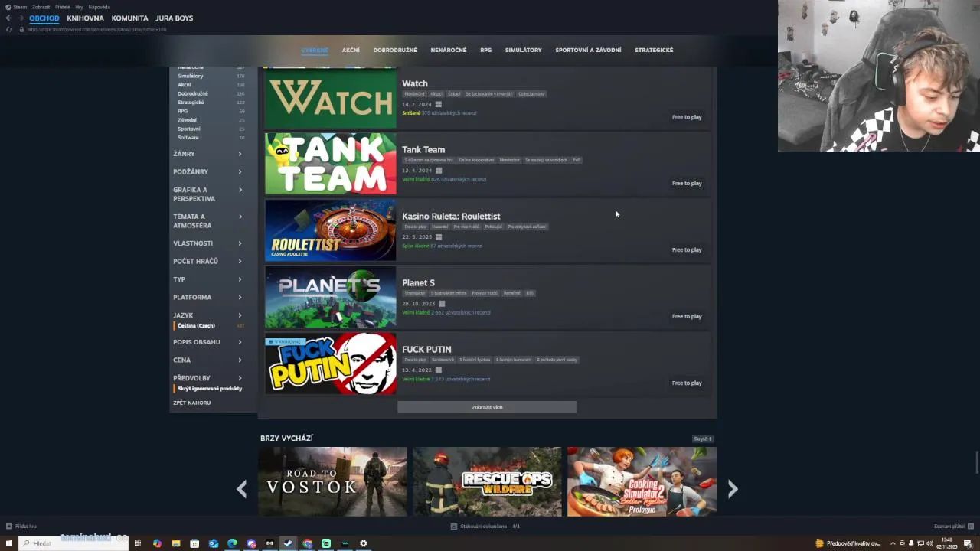
Task: Open Outlook from the taskbar
Action: [214, 543]
